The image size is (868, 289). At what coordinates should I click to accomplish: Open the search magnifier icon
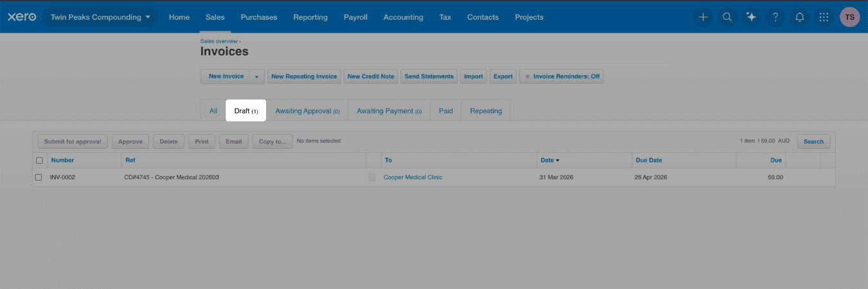click(x=727, y=17)
